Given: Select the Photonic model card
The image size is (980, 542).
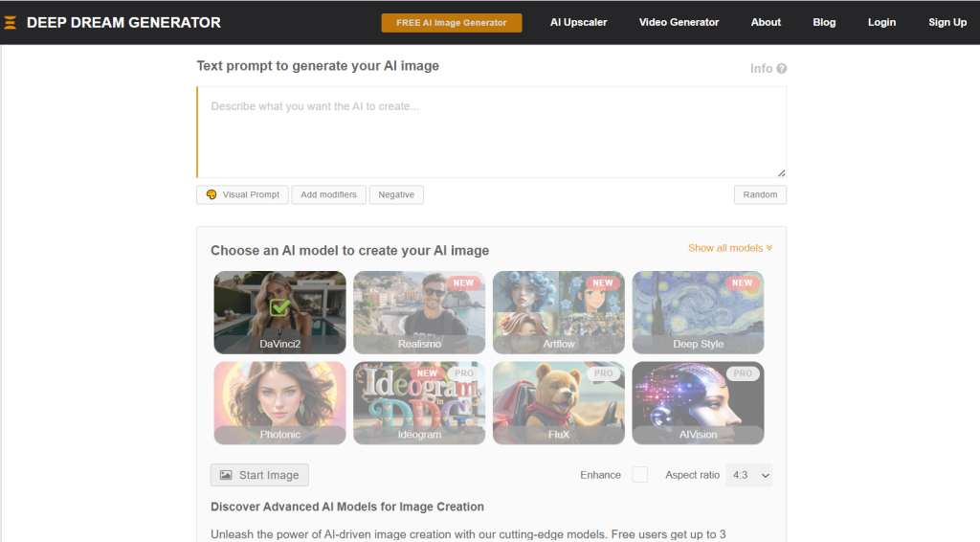Looking at the screenshot, I should click(279, 403).
